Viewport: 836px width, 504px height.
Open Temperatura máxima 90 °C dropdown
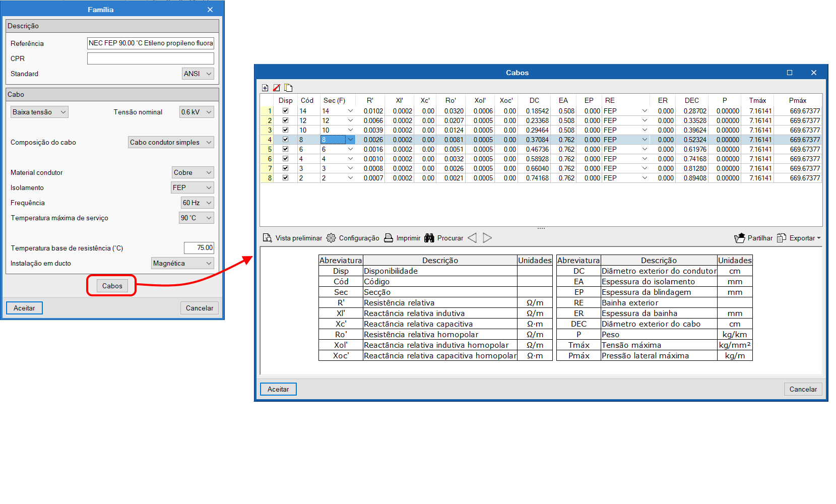pos(197,218)
